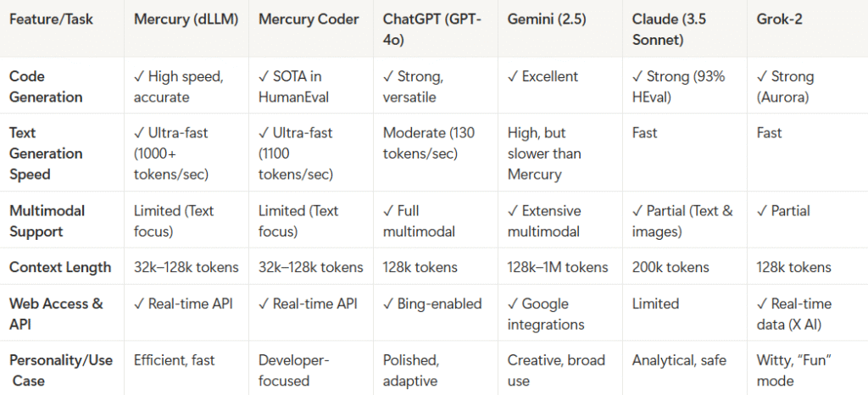868x395 pixels.
Task: Select the Strong (93% HEval) cell
Action: 679,86
